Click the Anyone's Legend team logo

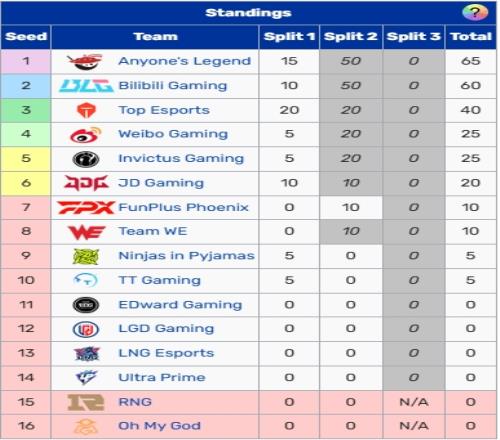click(85, 61)
